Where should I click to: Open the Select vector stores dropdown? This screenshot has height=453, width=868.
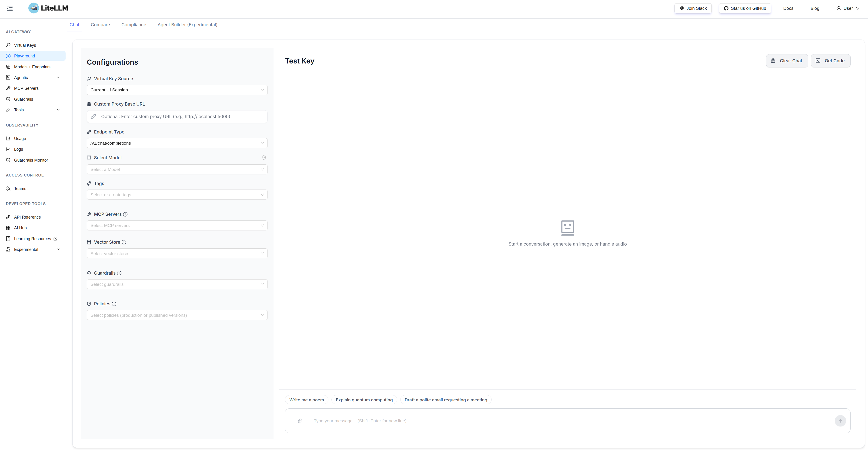coord(177,253)
